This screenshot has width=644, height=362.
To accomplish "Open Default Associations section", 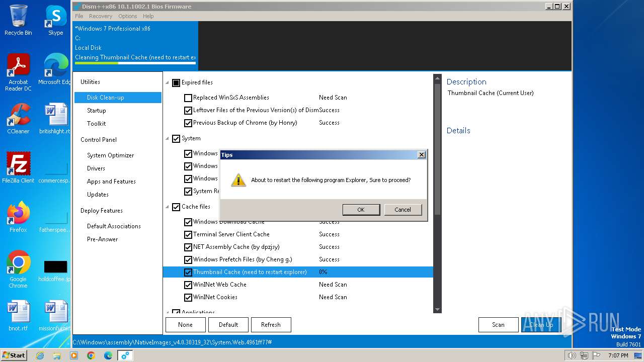I will click(114, 226).
